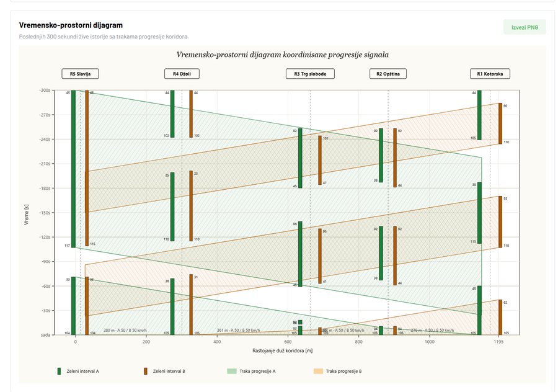The image size is (558, 392).
Task: Click the 1195 distance axis tick
Action: point(498,342)
